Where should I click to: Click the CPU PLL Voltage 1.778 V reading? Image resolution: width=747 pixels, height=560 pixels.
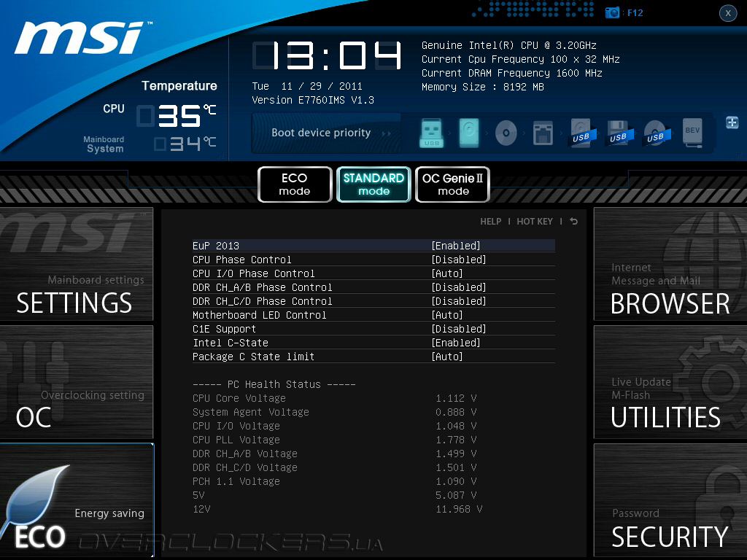(x=456, y=440)
